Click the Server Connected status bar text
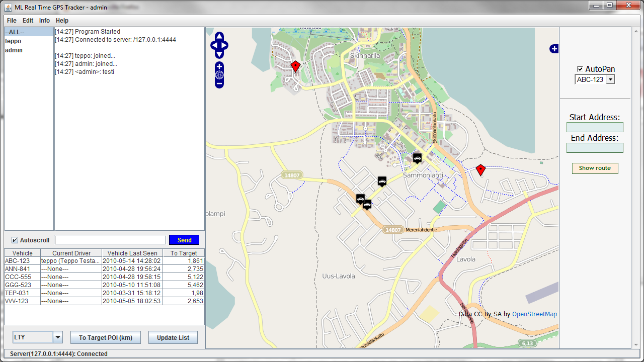644x362 pixels. click(59, 354)
